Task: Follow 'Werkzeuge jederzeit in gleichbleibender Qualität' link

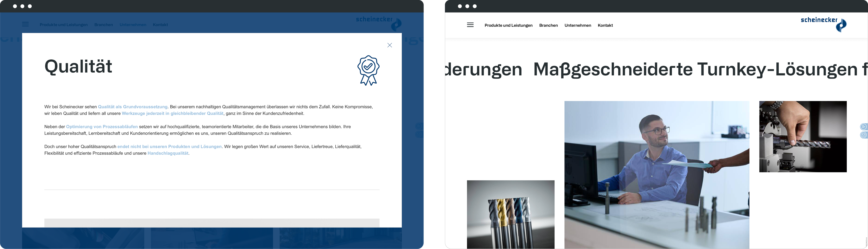Action: click(173, 113)
